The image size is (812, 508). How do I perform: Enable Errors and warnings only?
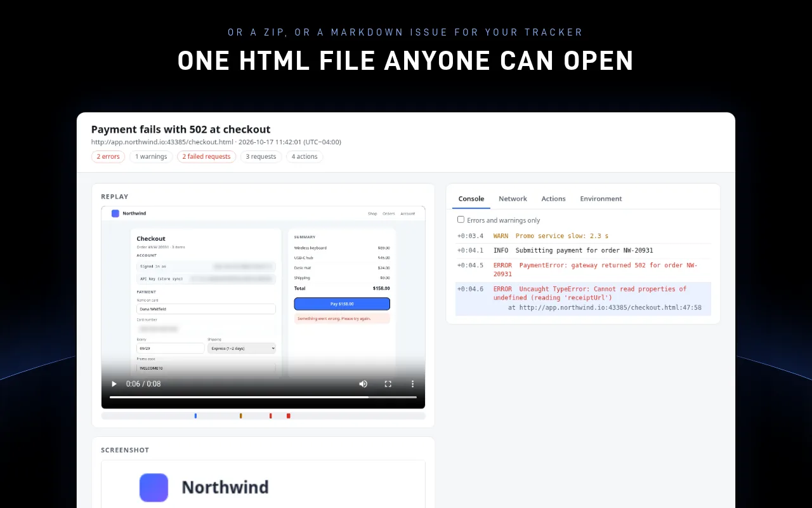coord(461,220)
